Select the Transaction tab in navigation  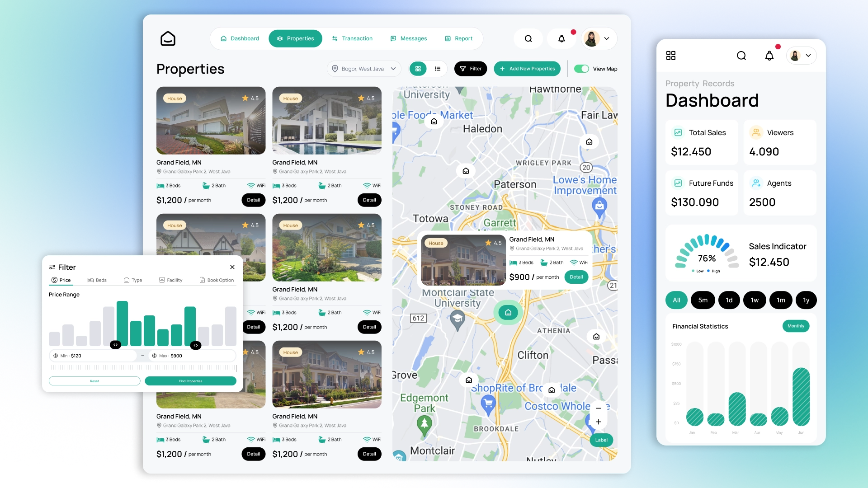tap(352, 39)
